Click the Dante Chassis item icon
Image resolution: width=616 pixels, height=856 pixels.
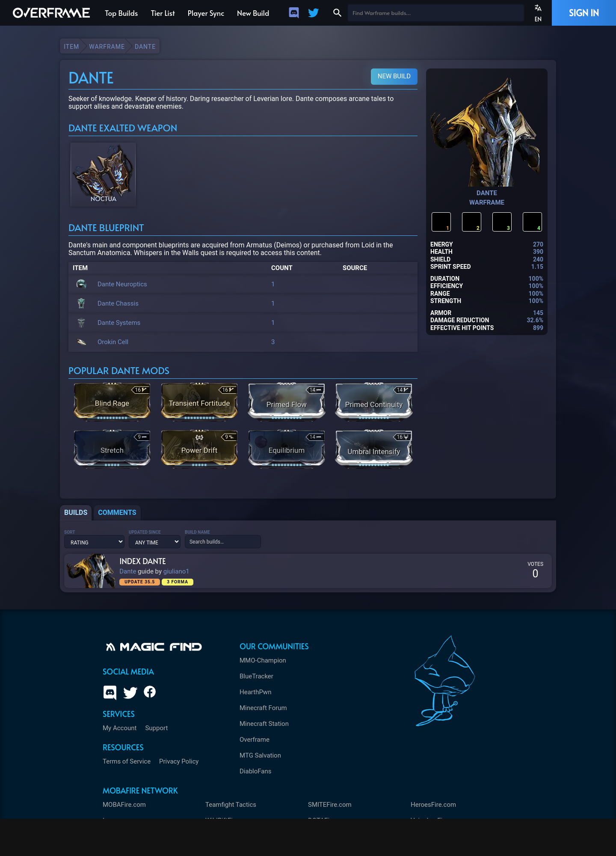81,303
